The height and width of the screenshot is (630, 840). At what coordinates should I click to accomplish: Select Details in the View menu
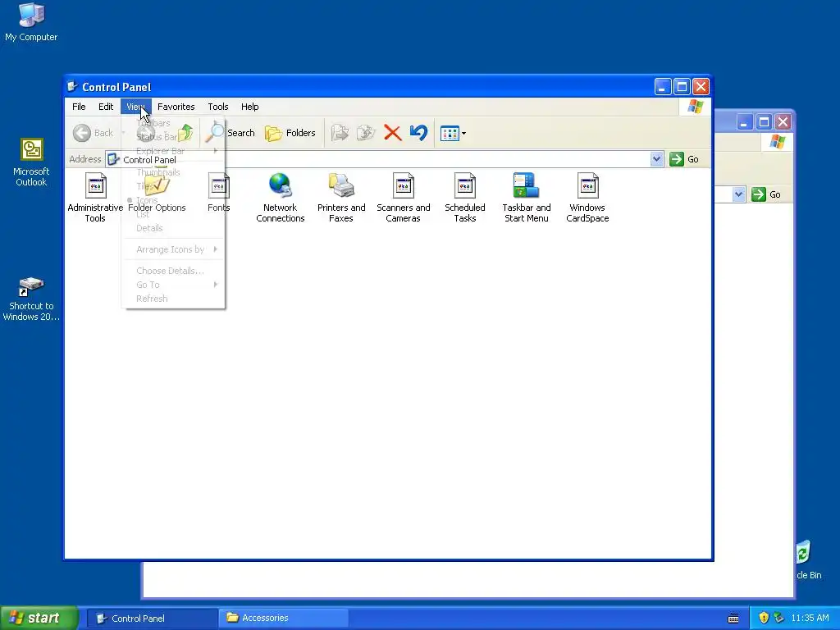[174, 228]
